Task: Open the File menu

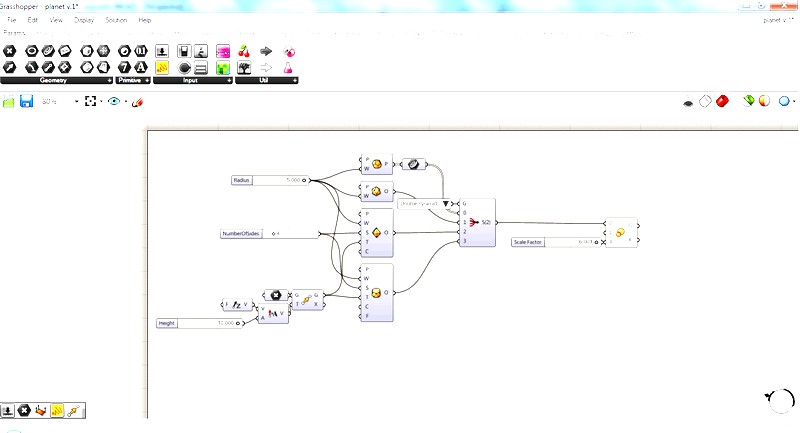Action: tap(12, 20)
